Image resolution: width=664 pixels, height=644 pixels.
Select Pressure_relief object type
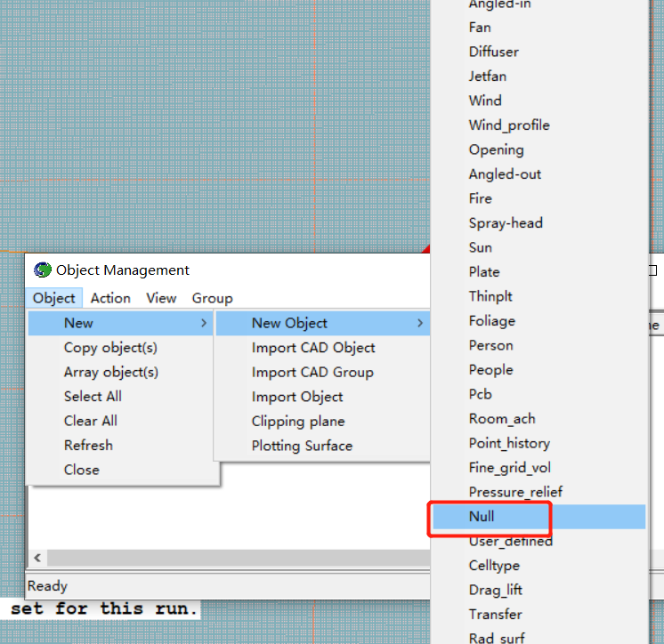(x=539, y=492)
